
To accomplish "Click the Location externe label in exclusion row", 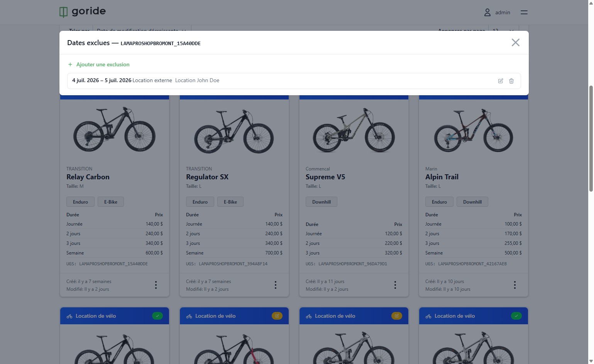I will click(152, 81).
